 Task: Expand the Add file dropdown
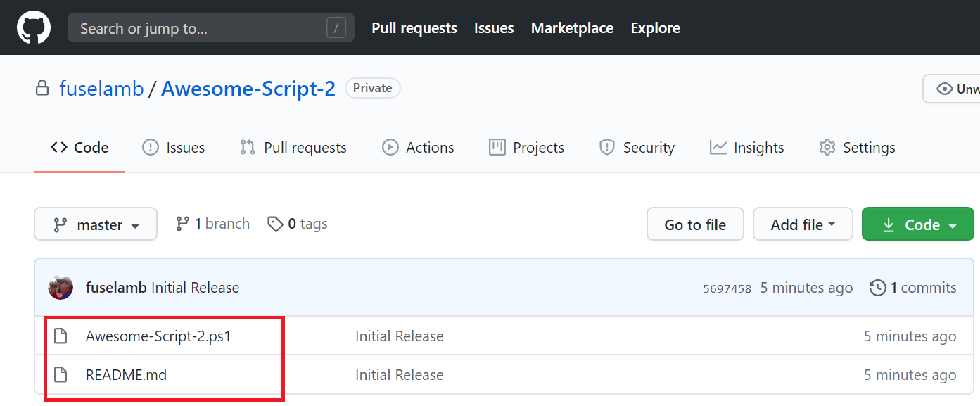tap(803, 224)
